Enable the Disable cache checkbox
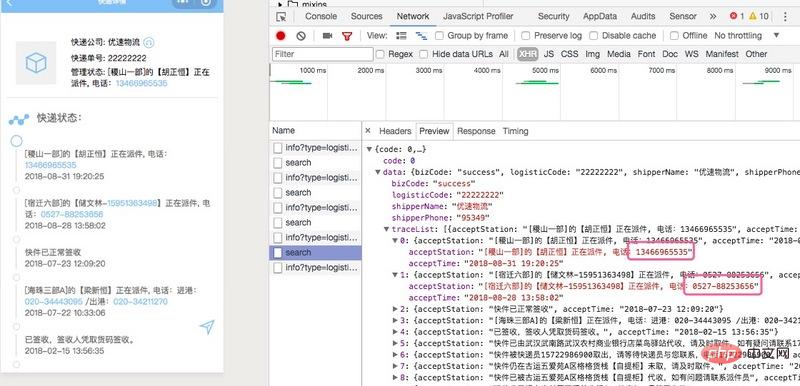This screenshot has width=800, height=386. [x=593, y=36]
